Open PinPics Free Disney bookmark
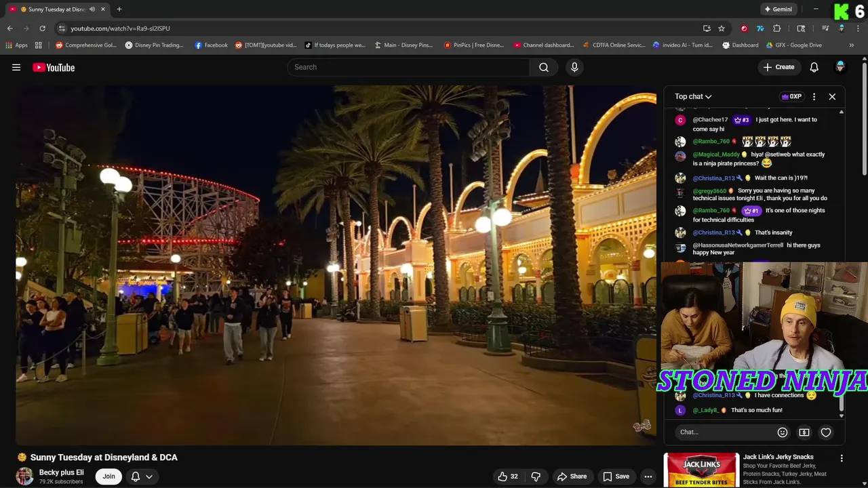Screen dimensions: 868x488 [474, 45]
